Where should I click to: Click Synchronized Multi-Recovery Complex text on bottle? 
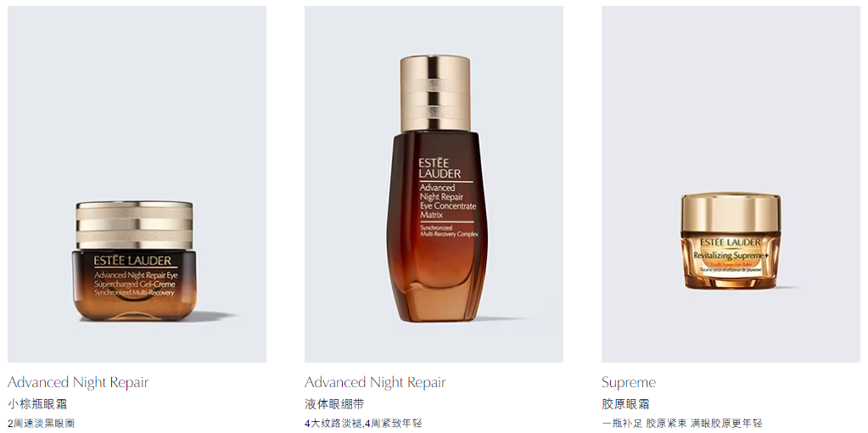[448, 231]
